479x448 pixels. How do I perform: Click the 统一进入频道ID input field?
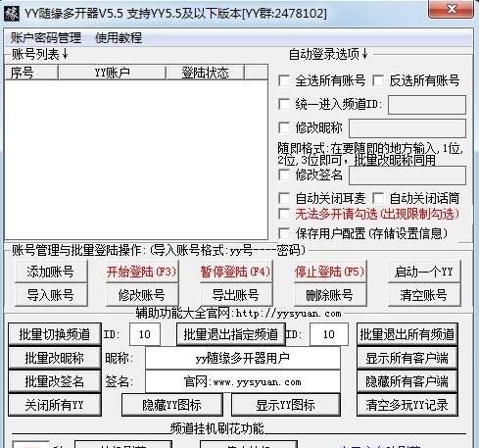click(427, 105)
